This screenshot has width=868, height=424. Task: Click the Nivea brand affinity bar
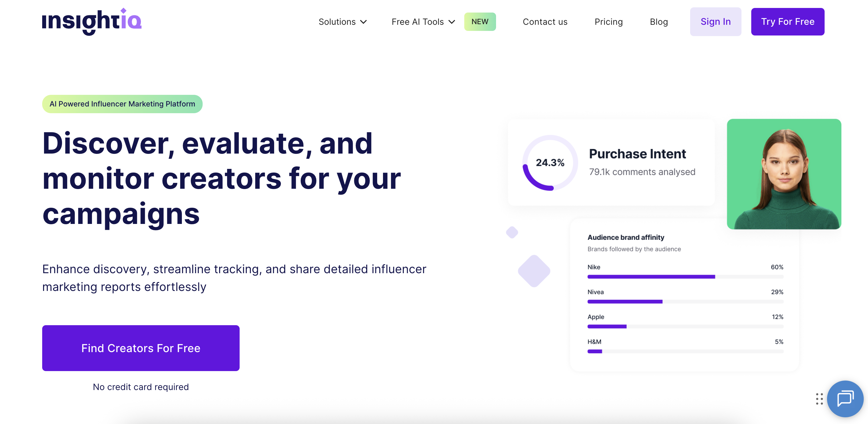point(685,302)
